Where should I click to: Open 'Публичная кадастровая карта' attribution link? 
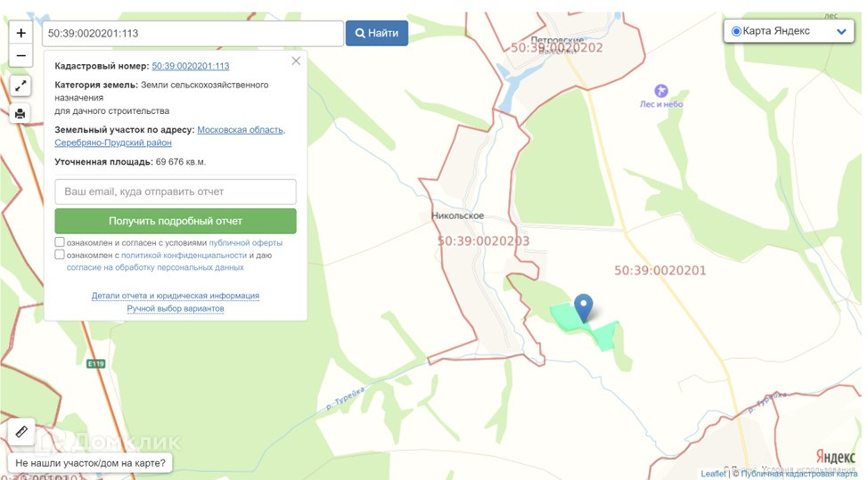click(x=798, y=474)
